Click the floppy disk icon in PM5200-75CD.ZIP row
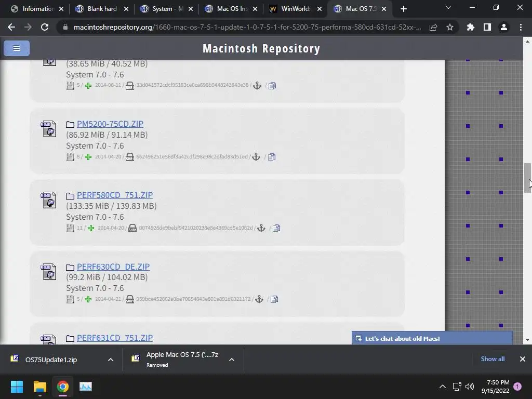532x399 pixels. coord(70,157)
